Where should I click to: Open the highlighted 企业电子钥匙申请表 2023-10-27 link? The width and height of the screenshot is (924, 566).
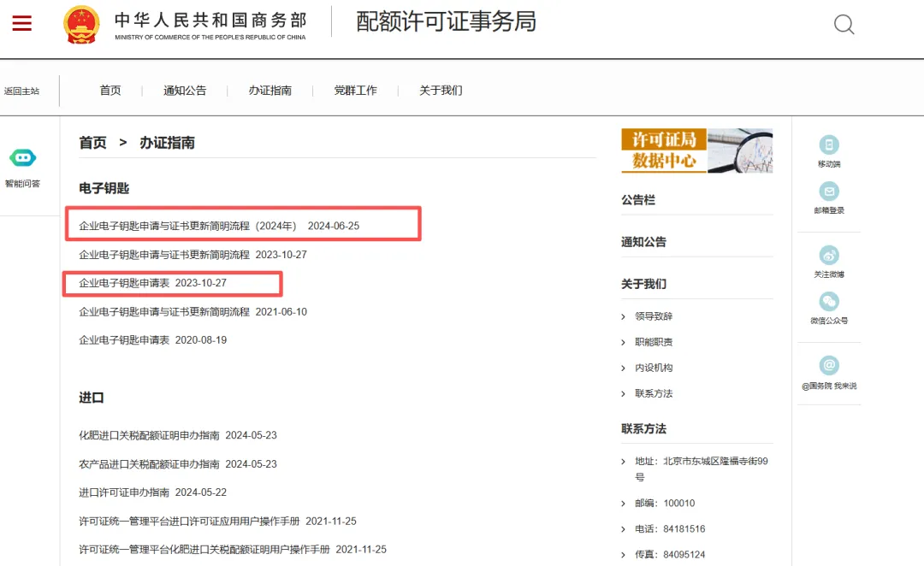pos(151,283)
